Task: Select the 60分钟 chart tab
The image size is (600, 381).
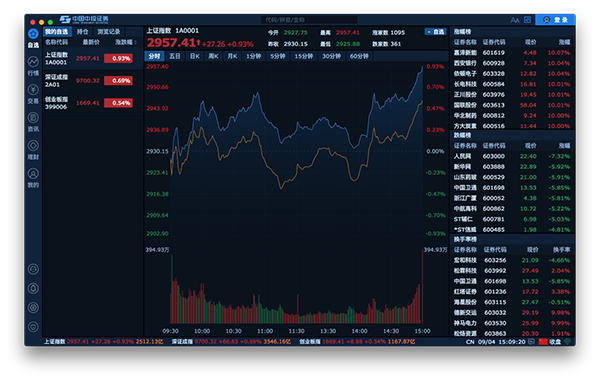Action: point(359,56)
